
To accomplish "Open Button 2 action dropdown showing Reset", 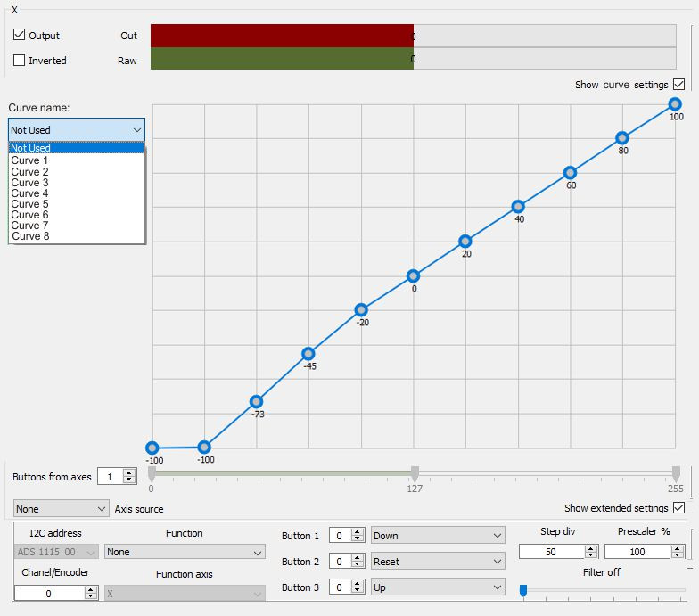I will 438,562.
